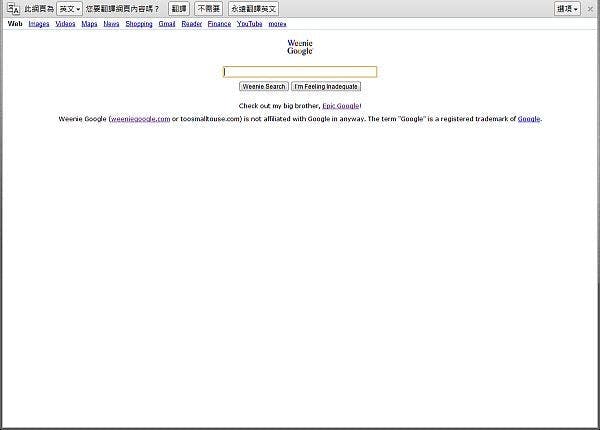Click the translate icon in the translation bar
Image resolution: width=600 pixels, height=430 pixels.
point(13,8)
